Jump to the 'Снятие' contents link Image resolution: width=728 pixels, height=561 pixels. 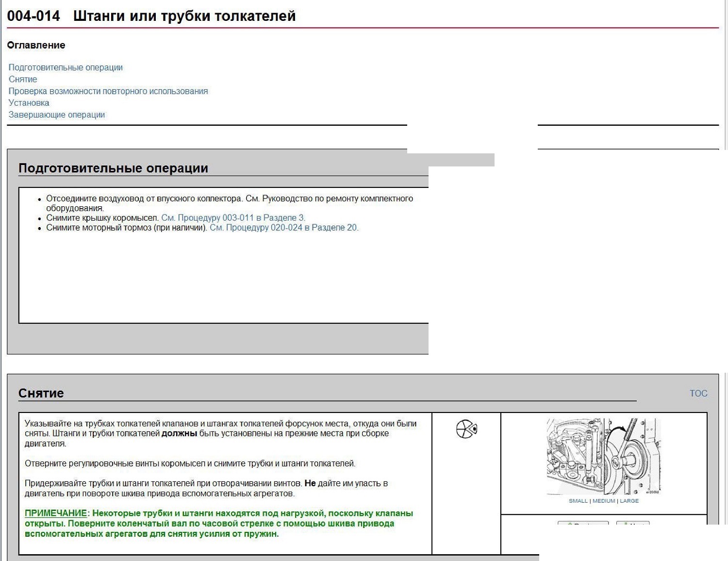23,79
